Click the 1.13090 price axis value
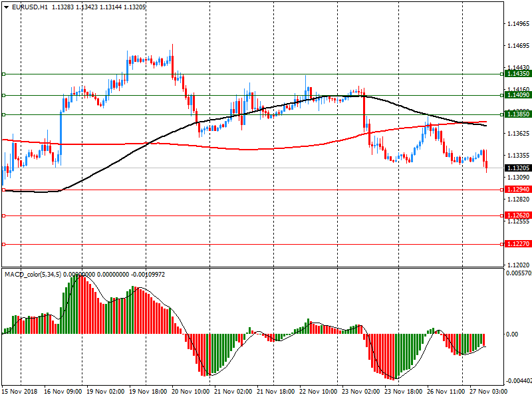The height and width of the screenshot is (399, 532). pyautogui.click(x=519, y=177)
